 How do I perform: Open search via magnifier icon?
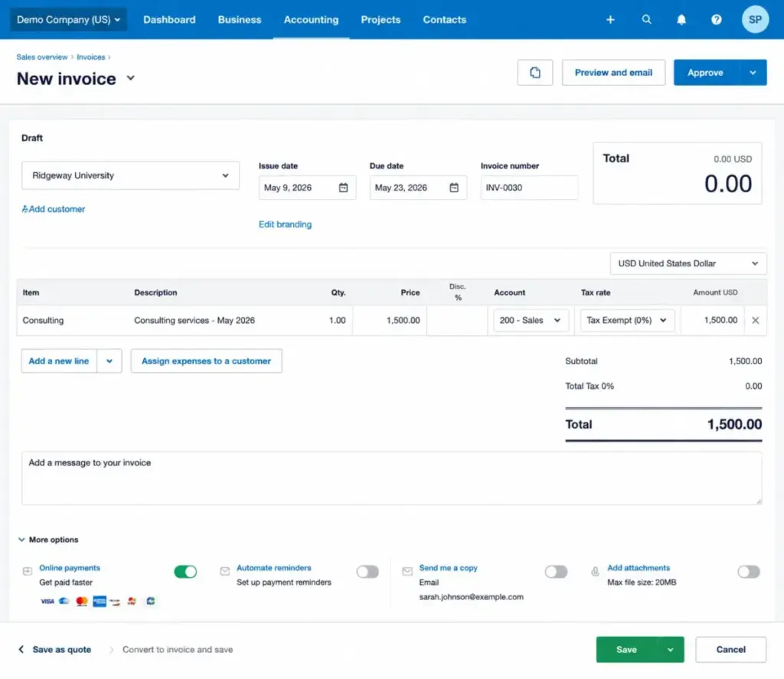click(646, 19)
